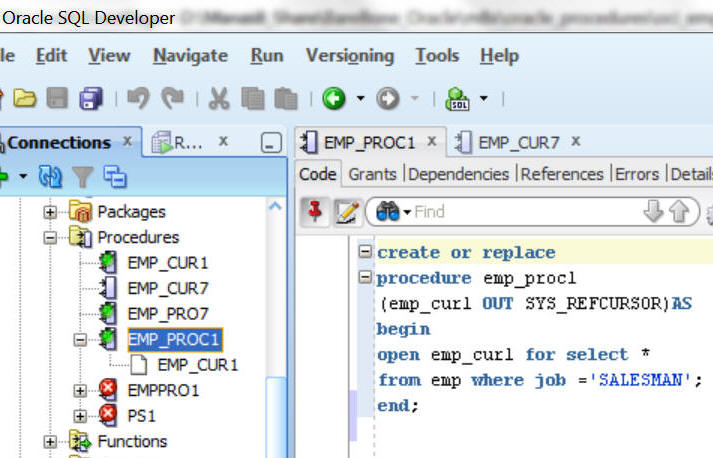Click in the Find search field
This screenshot has height=458, width=713.
pos(525,212)
